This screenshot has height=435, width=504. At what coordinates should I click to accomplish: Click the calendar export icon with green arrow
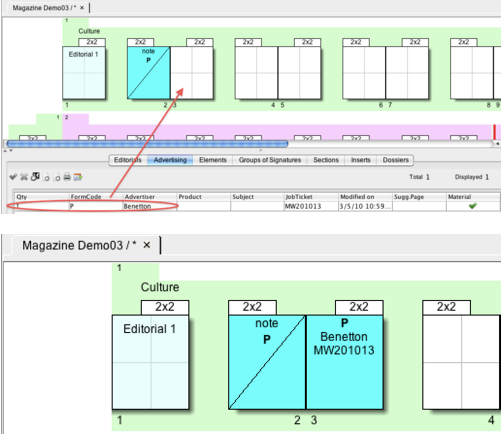coord(78,177)
